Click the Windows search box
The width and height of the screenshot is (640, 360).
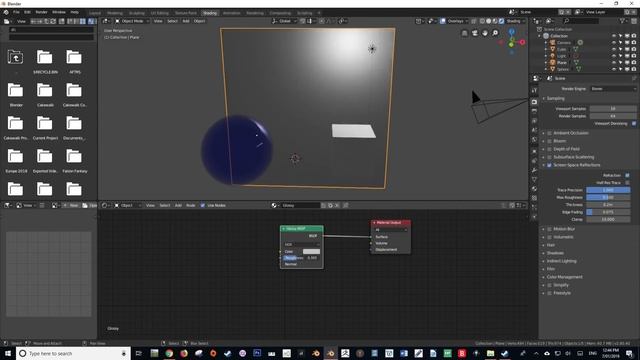73,353
